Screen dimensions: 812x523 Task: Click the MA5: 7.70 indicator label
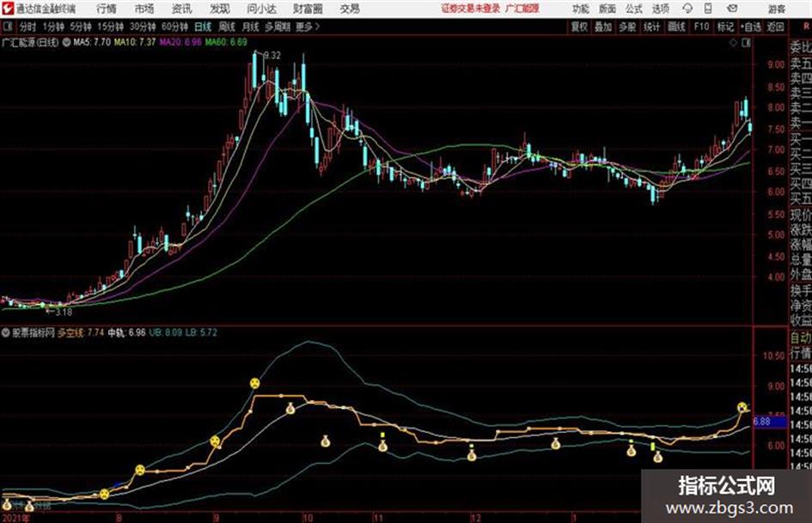point(92,42)
